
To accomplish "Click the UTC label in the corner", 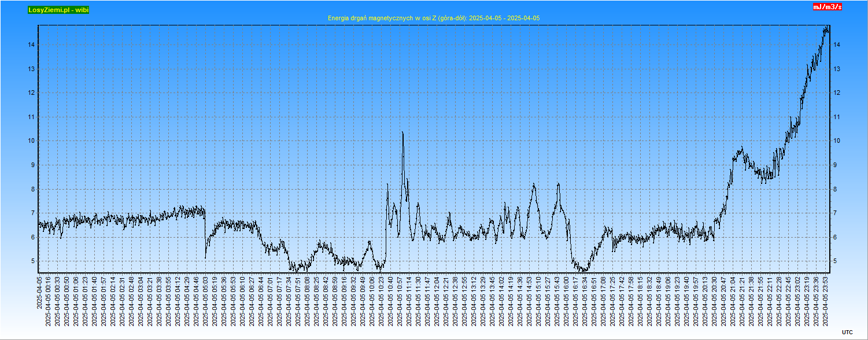I will [847, 332].
